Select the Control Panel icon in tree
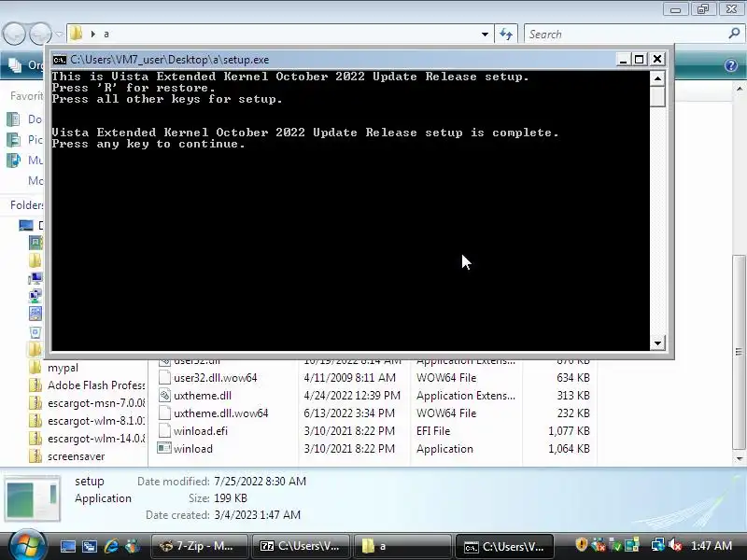 [35, 314]
